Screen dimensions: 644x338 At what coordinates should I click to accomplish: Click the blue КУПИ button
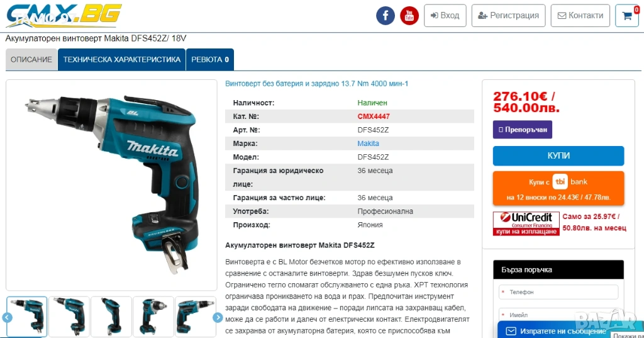click(x=558, y=156)
